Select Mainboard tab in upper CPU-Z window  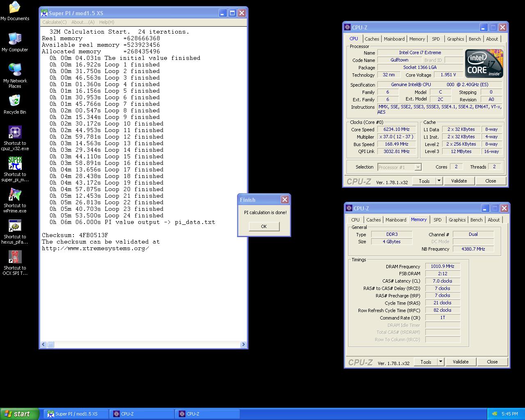coord(394,39)
